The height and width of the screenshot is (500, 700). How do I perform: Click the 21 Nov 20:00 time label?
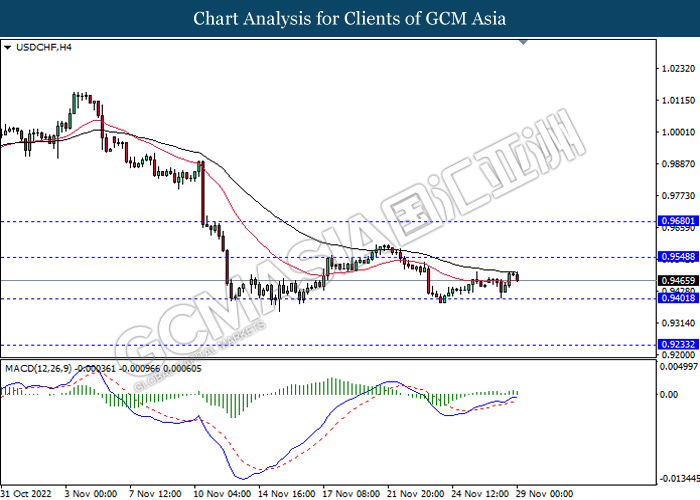416,494
